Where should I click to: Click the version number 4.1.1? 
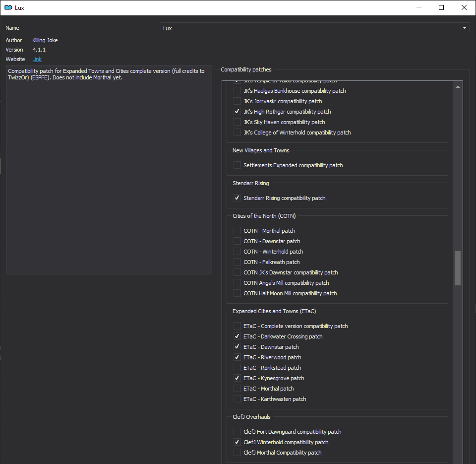[x=39, y=50]
